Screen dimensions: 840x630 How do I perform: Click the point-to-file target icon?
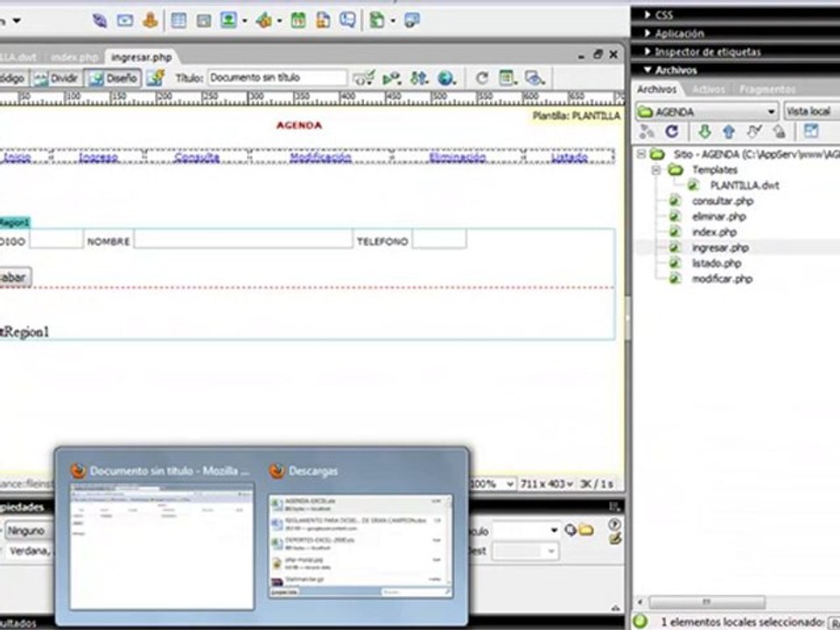570,530
